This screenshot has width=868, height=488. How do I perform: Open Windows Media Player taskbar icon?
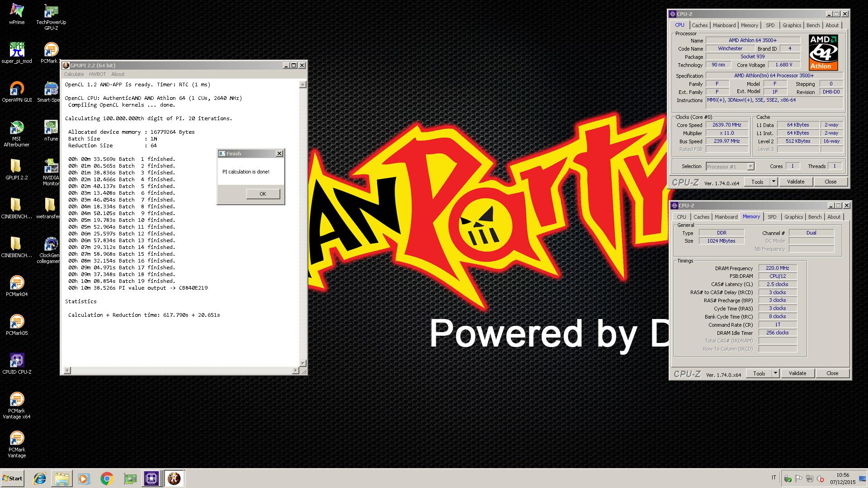[x=84, y=479]
